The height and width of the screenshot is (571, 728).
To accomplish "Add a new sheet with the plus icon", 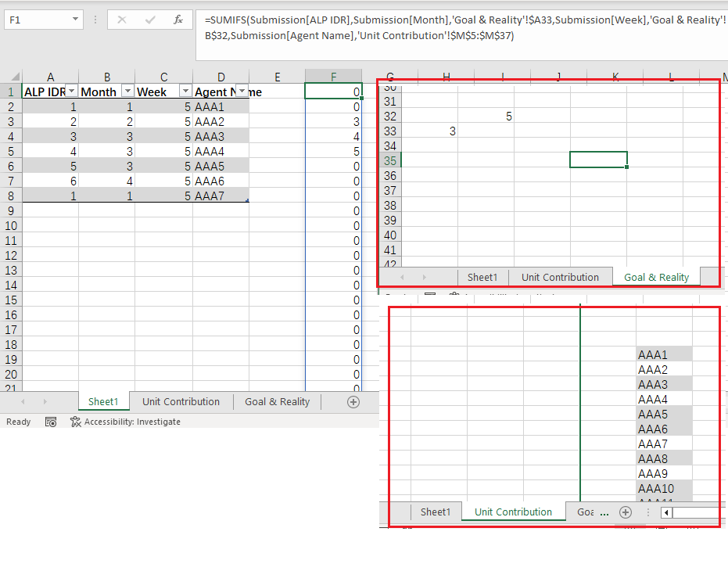I will click(353, 402).
